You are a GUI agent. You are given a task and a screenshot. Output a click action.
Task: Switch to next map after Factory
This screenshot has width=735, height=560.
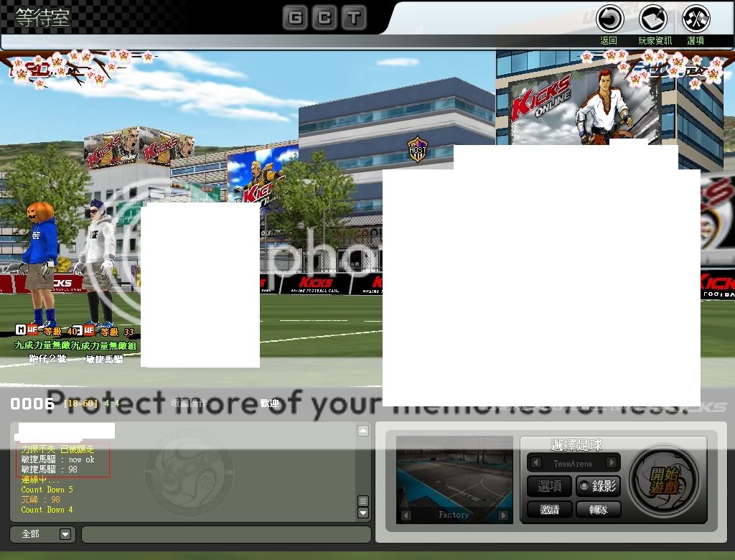[503, 515]
